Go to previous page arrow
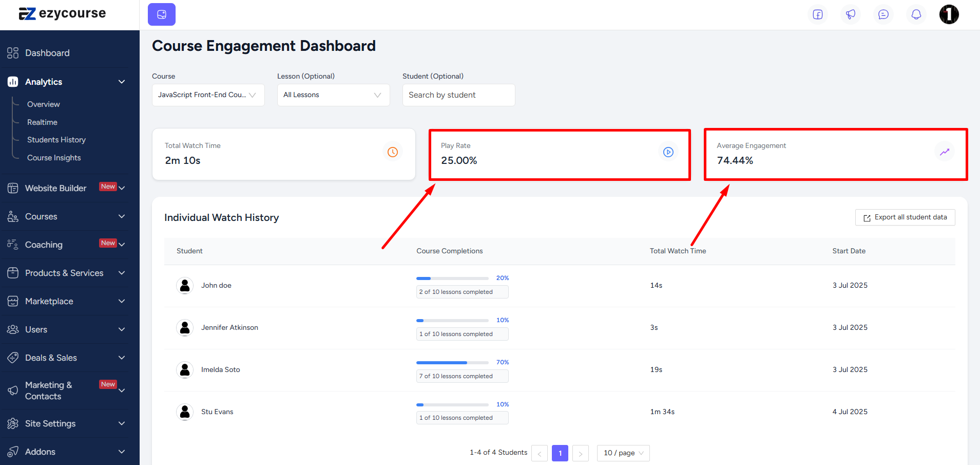Viewport: 980px width, 465px height. click(540, 453)
